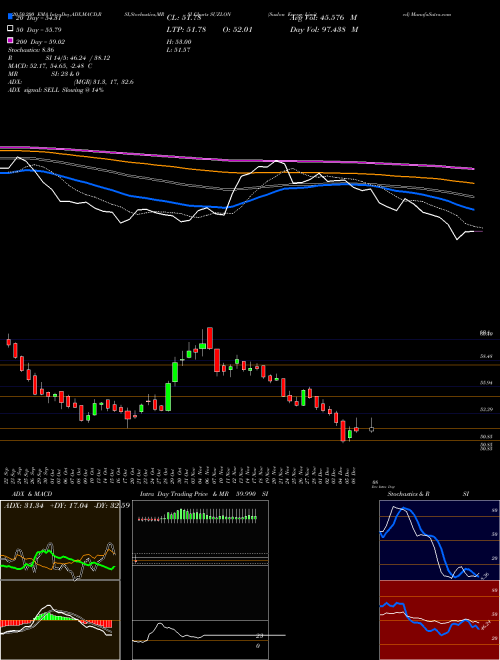The width and height of the screenshot is (500, 660).
Task: Click the '+DY: 17.04' readout in the ADX panel
Action: pos(68,506)
